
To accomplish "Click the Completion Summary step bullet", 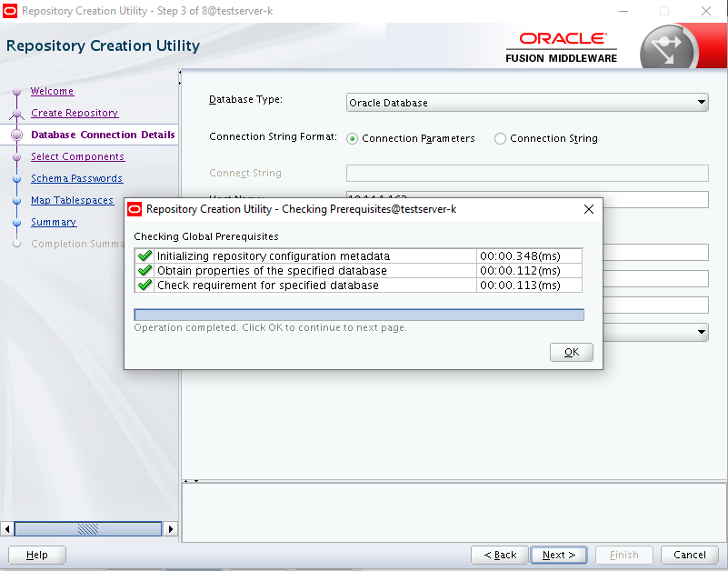I will [x=16, y=244].
